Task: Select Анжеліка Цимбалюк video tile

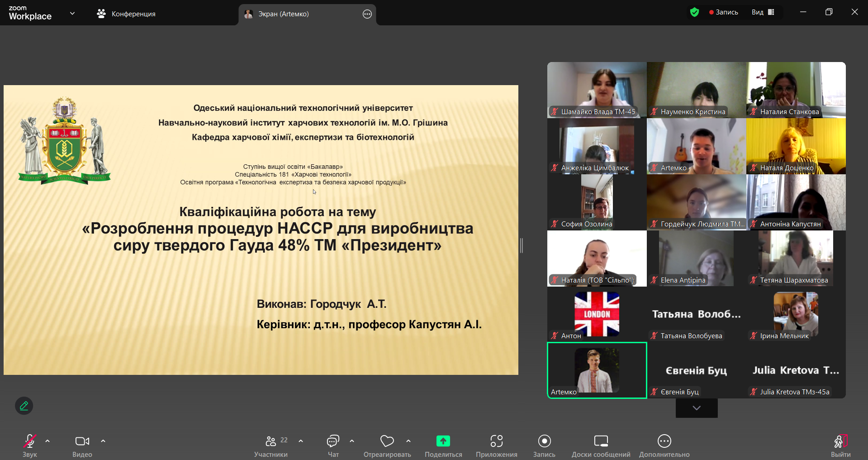Action: pyautogui.click(x=597, y=146)
